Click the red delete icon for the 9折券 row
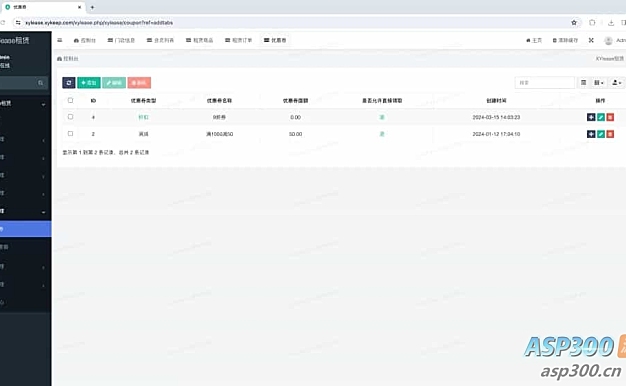626x386 pixels. pyautogui.click(x=610, y=117)
